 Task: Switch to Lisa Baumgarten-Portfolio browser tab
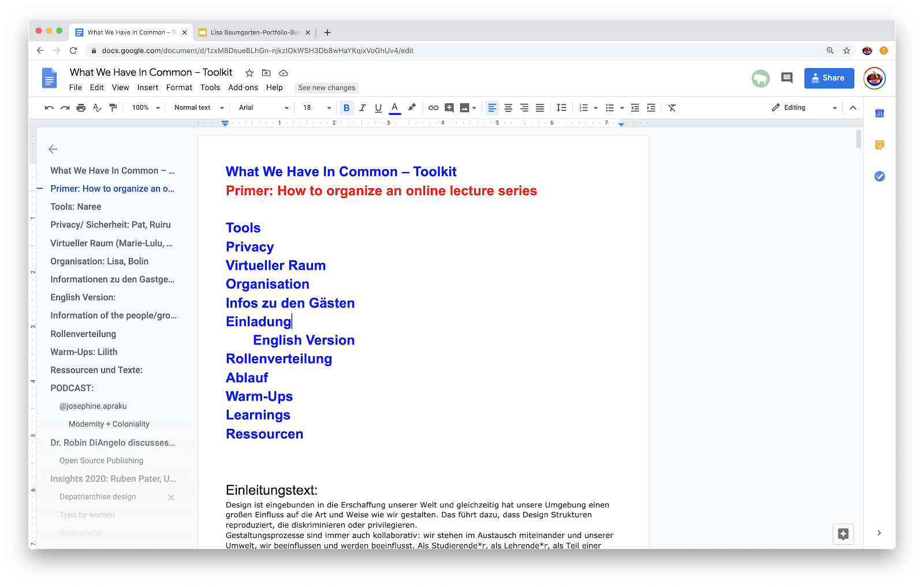[254, 32]
